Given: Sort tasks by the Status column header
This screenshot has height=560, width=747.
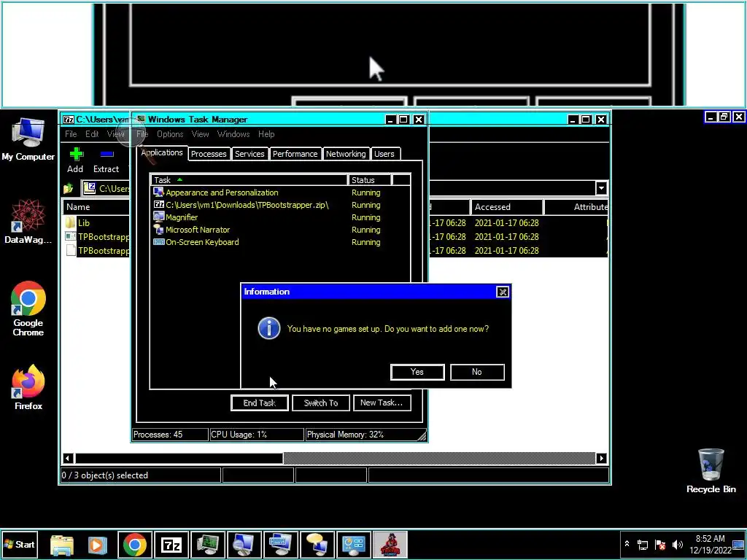Looking at the screenshot, I should pyautogui.click(x=369, y=180).
